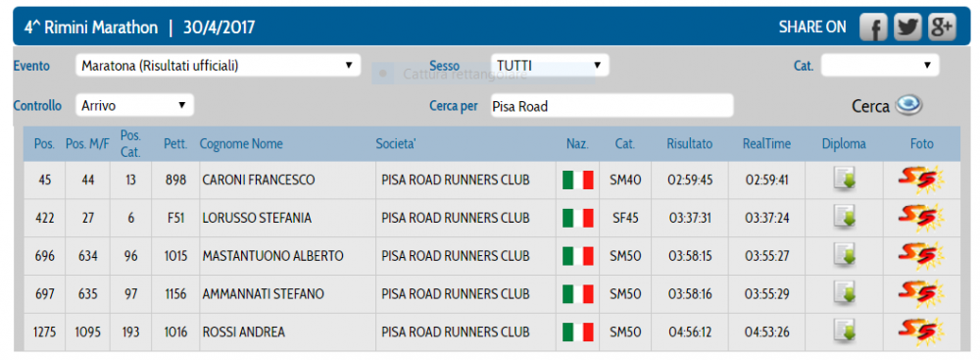Open photos for Caroni Francesco

(x=920, y=180)
